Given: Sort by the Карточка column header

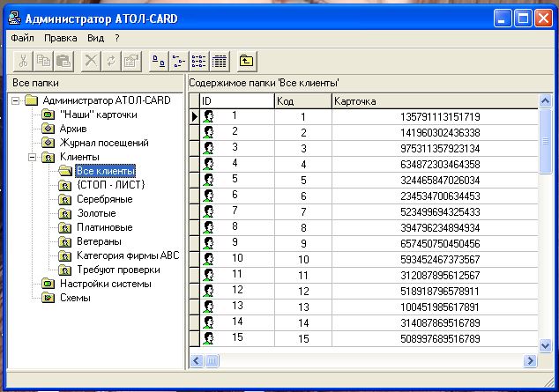Looking at the screenshot, I should (432, 101).
